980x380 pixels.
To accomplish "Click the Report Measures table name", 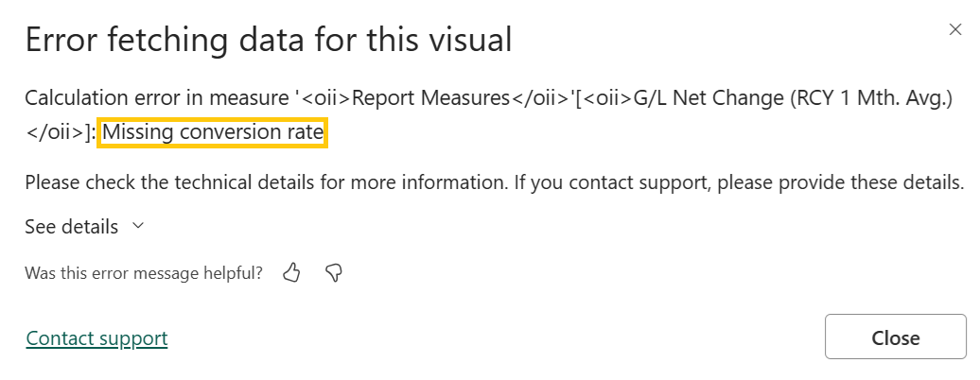I will pos(426,99).
